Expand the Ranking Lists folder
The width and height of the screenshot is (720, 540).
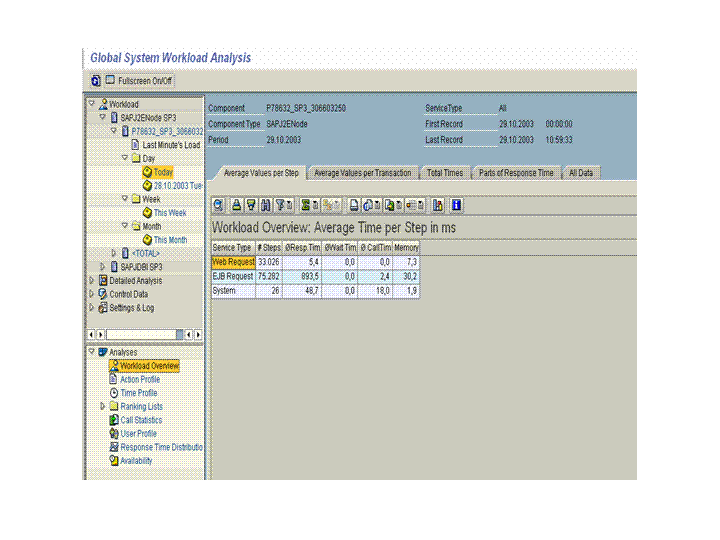point(102,407)
